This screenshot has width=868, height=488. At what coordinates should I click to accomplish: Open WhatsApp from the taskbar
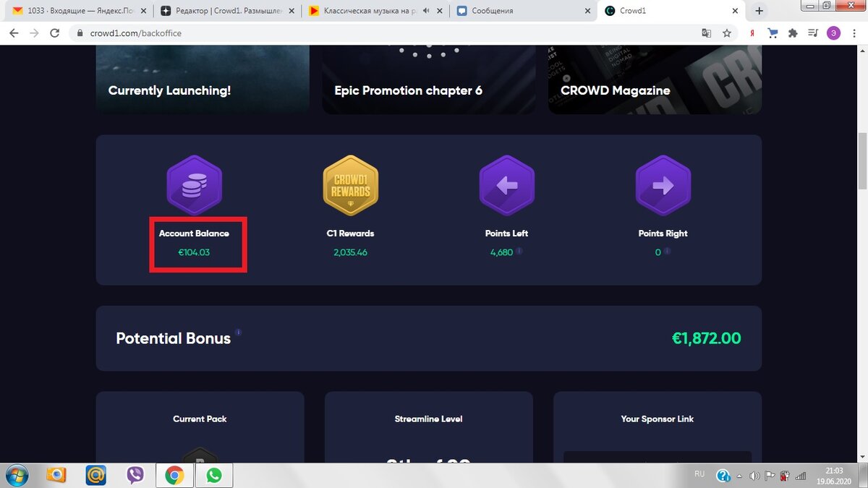tap(213, 475)
